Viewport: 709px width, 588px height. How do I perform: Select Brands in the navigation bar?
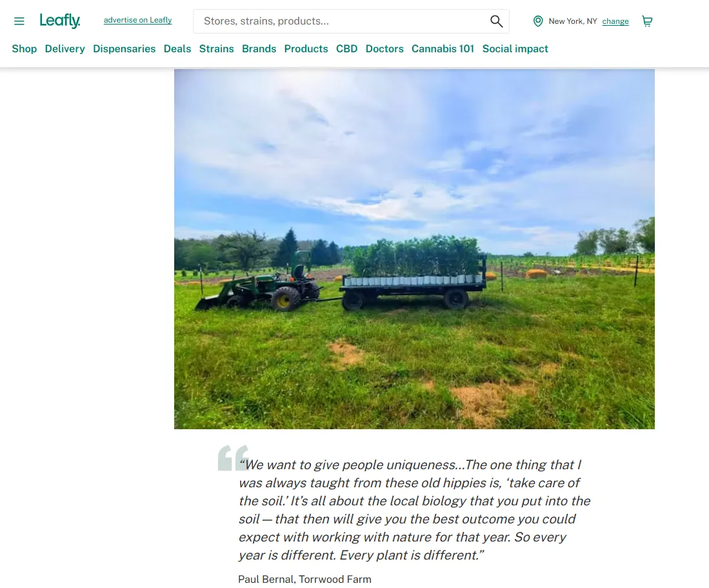(259, 49)
